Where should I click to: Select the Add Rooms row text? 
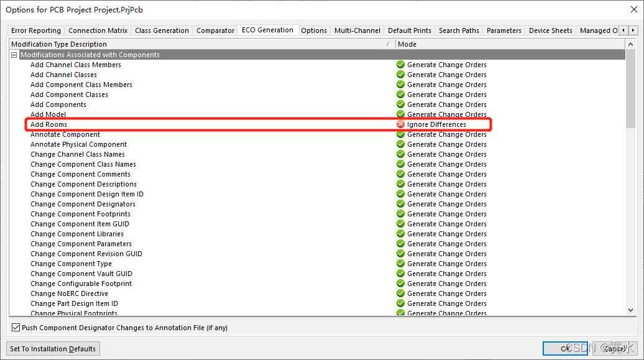coord(48,124)
